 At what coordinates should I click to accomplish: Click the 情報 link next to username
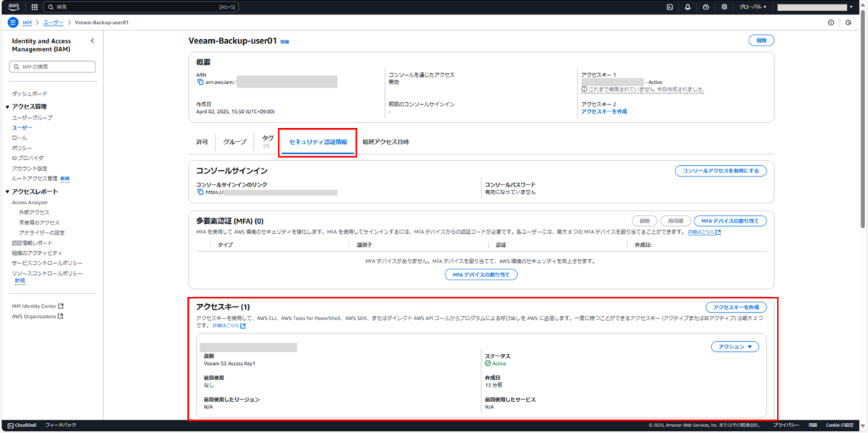coord(284,42)
